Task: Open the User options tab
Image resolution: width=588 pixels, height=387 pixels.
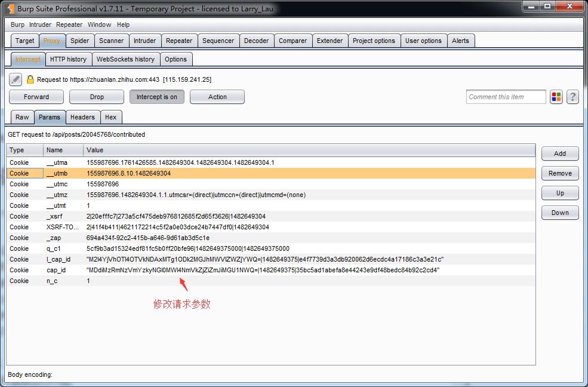Action: click(423, 41)
